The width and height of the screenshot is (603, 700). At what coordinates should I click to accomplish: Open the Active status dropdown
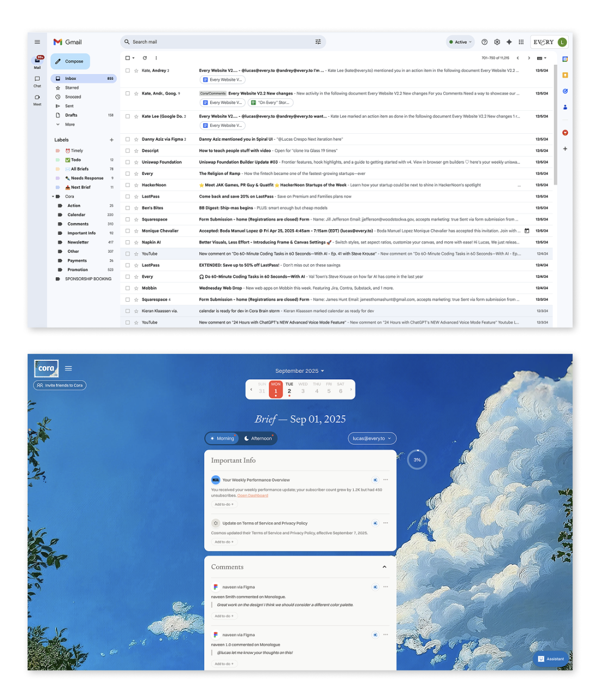tap(460, 42)
